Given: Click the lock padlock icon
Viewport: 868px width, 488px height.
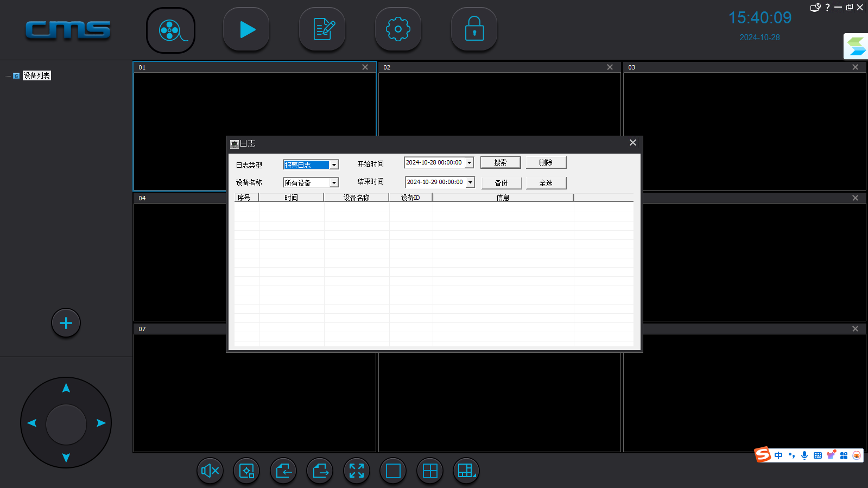Looking at the screenshot, I should click(474, 30).
